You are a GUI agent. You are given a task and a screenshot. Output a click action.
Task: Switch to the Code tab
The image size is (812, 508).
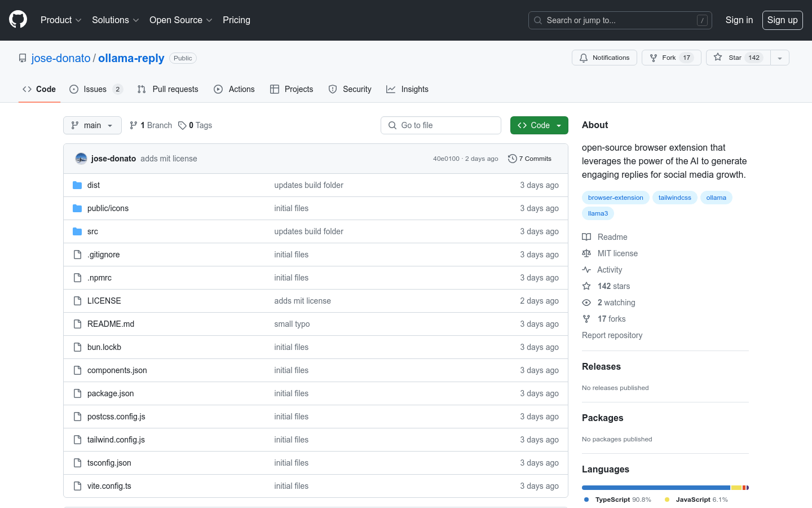click(39, 89)
